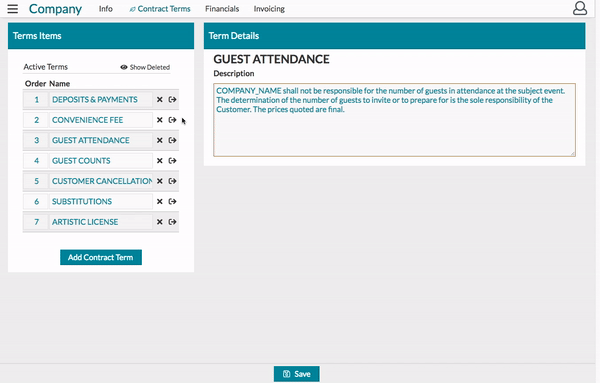Click the order field showing 5
600x383 pixels.
pyautogui.click(x=36, y=181)
